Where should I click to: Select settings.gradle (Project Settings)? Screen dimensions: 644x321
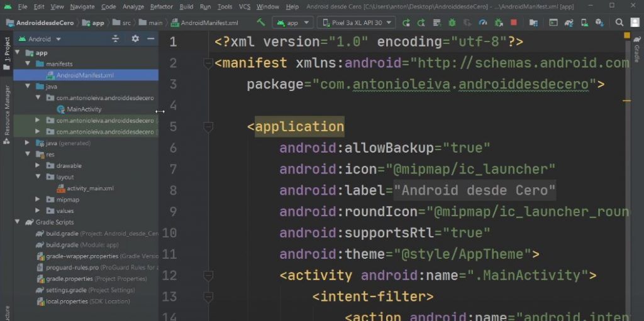click(85, 290)
